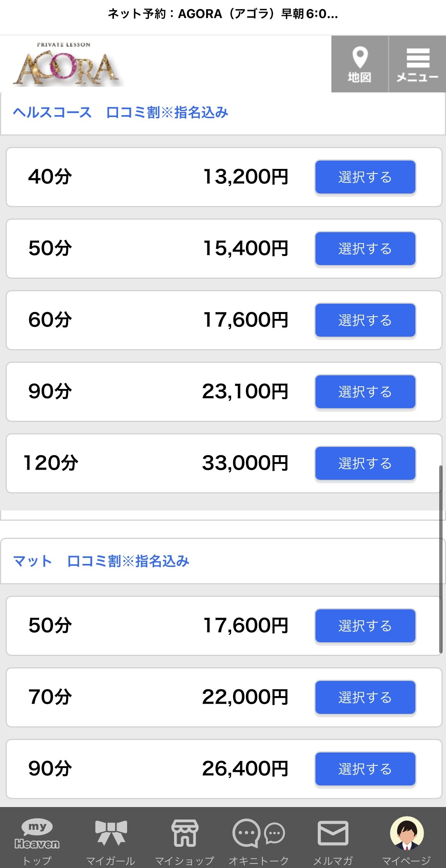
Task: Select health course 90分 23,100円
Action: click(365, 392)
